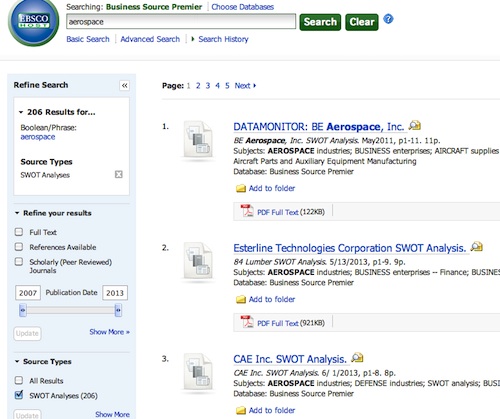Collapse Refine your results section
This screenshot has width=500, height=419.
tap(17, 213)
